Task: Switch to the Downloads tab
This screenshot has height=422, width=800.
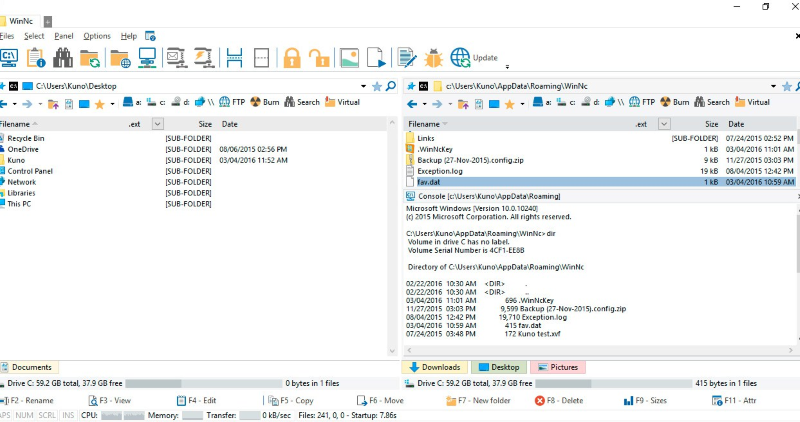Action: [435, 367]
